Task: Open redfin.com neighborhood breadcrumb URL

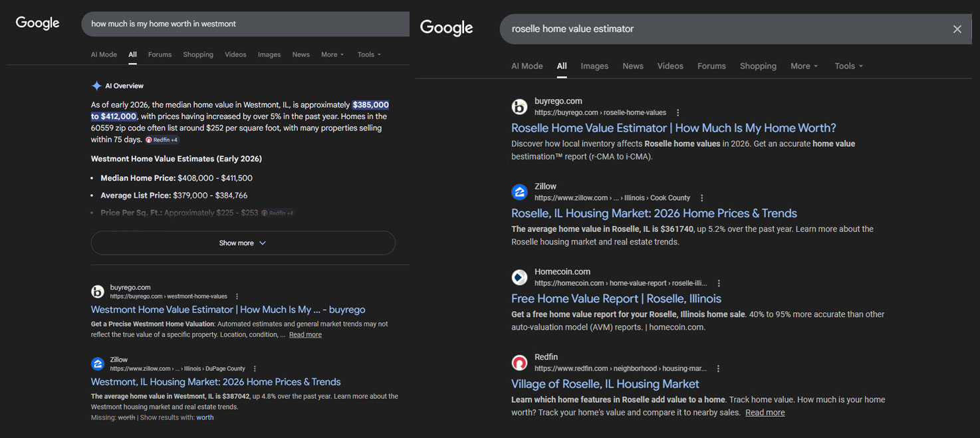Action: (x=620, y=368)
